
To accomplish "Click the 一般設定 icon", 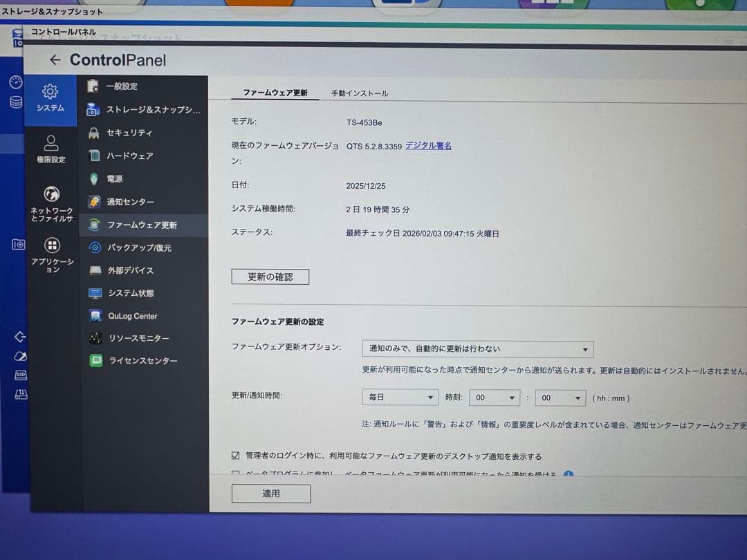I will point(93,86).
